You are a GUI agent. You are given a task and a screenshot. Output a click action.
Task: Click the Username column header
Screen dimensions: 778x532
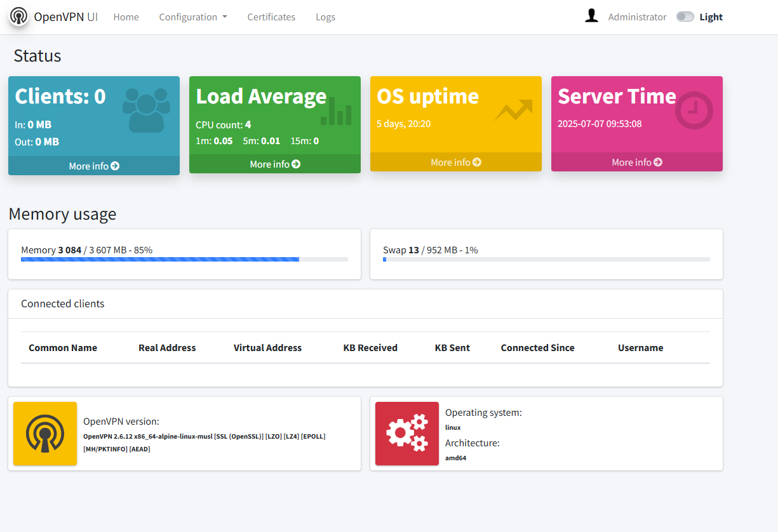click(640, 348)
